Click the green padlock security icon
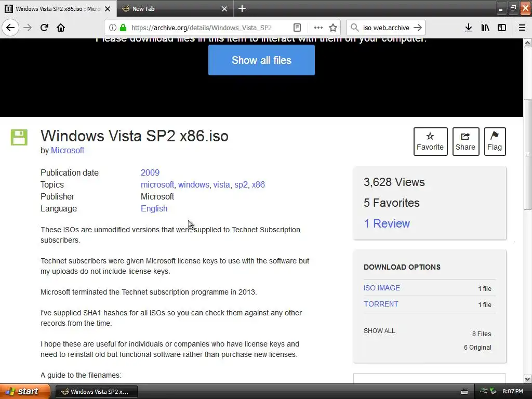This screenshot has width=532, height=399. pos(123,28)
